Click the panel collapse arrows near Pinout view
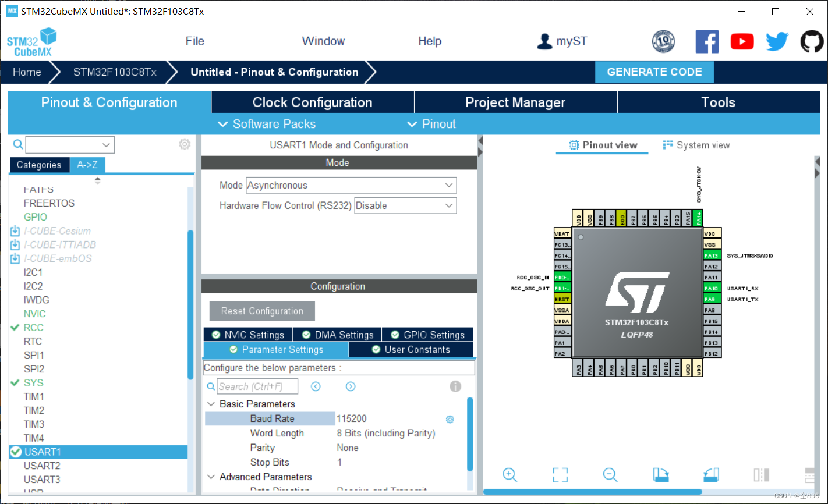 pos(480,146)
